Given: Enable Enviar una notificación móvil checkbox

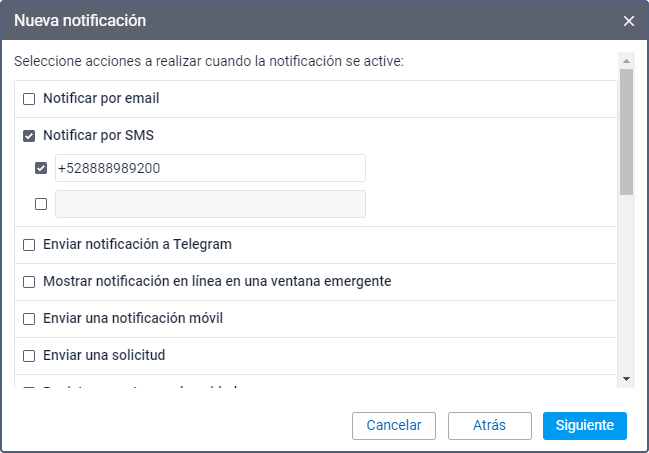Looking at the screenshot, I should tap(29, 319).
